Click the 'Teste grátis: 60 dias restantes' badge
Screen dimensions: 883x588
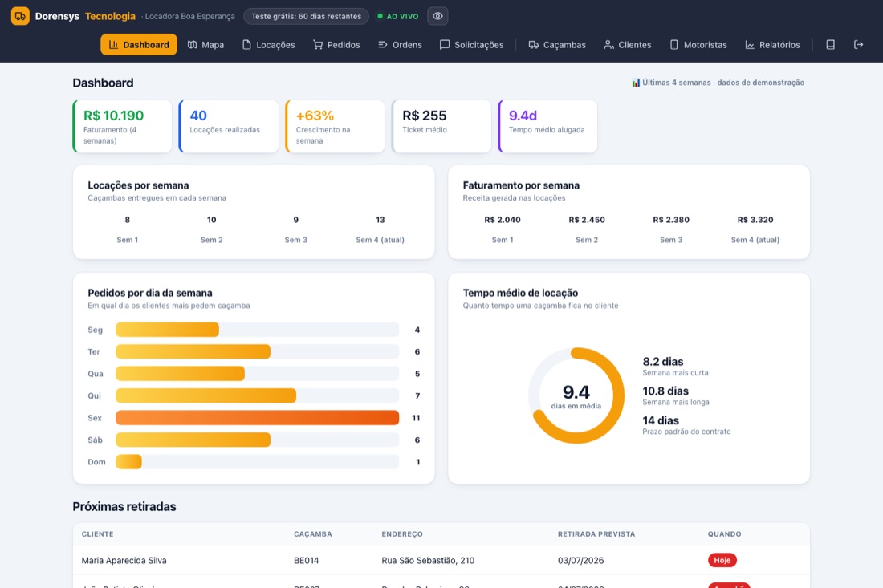[307, 16]
